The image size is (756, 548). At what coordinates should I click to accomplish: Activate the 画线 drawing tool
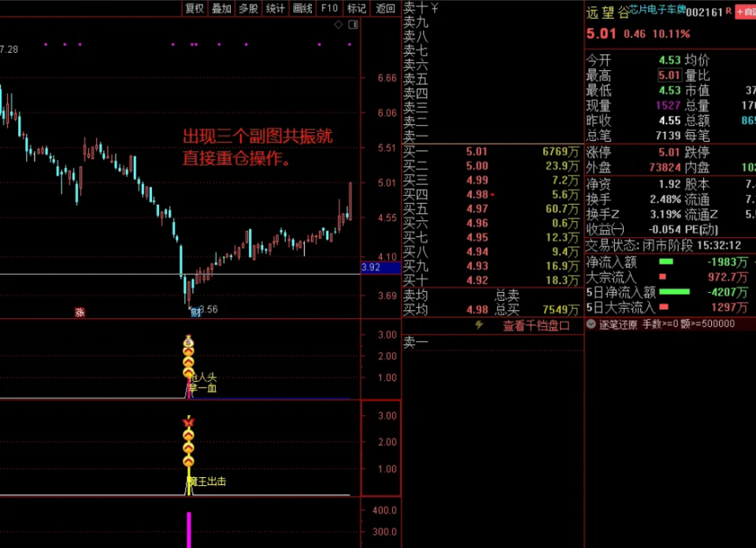302,8
